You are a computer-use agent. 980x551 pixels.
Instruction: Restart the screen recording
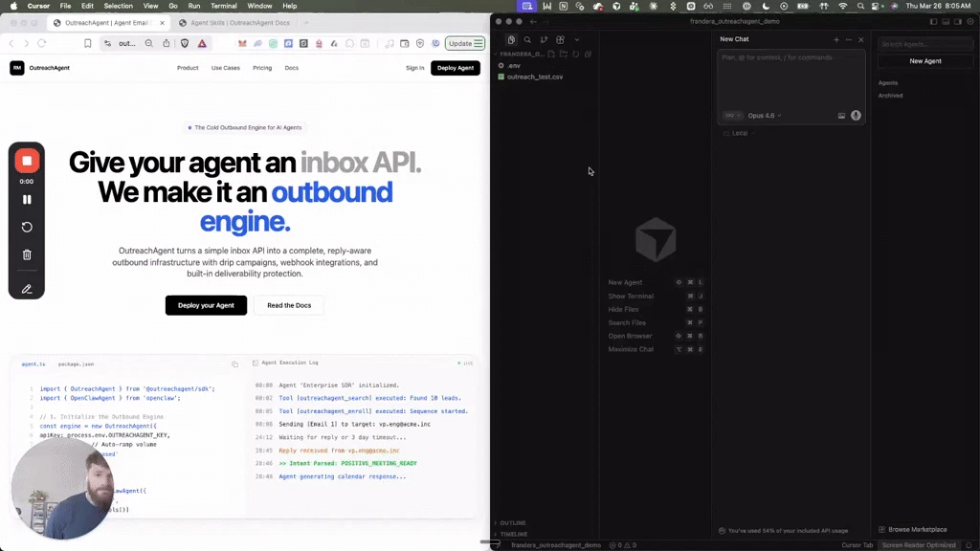[x=27, y=228]
